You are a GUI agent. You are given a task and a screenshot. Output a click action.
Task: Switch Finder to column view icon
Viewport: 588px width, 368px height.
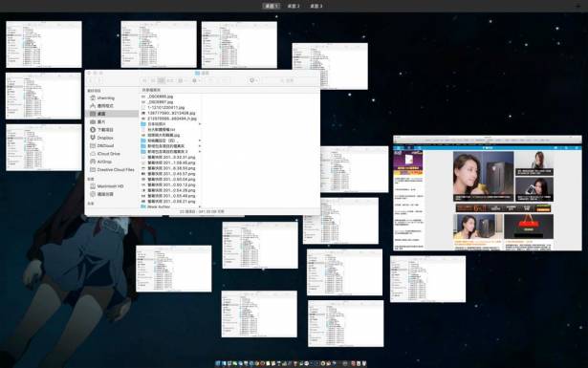point(162,80)
